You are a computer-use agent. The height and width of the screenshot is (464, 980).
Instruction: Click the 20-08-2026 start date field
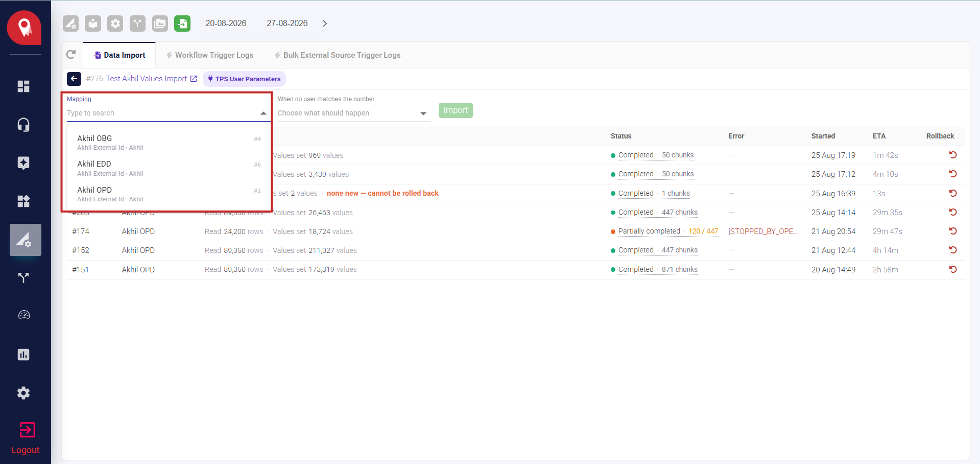click(x=226, y=24)
